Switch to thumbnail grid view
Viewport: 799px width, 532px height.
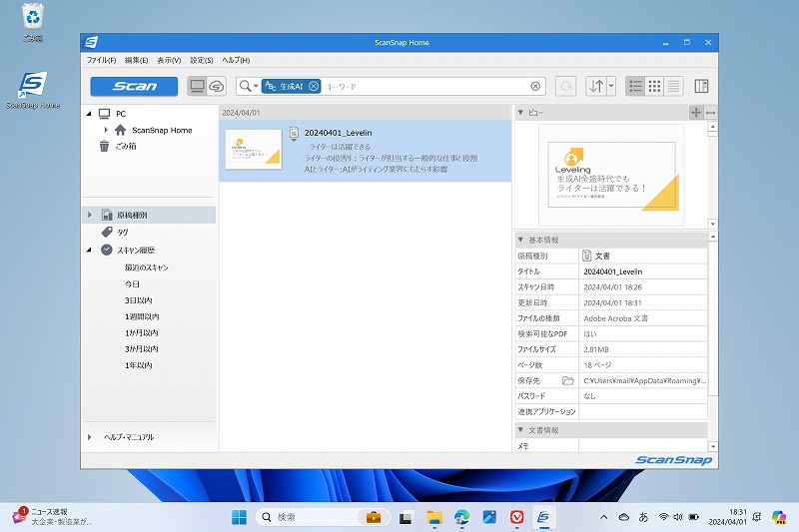[654, 87]
